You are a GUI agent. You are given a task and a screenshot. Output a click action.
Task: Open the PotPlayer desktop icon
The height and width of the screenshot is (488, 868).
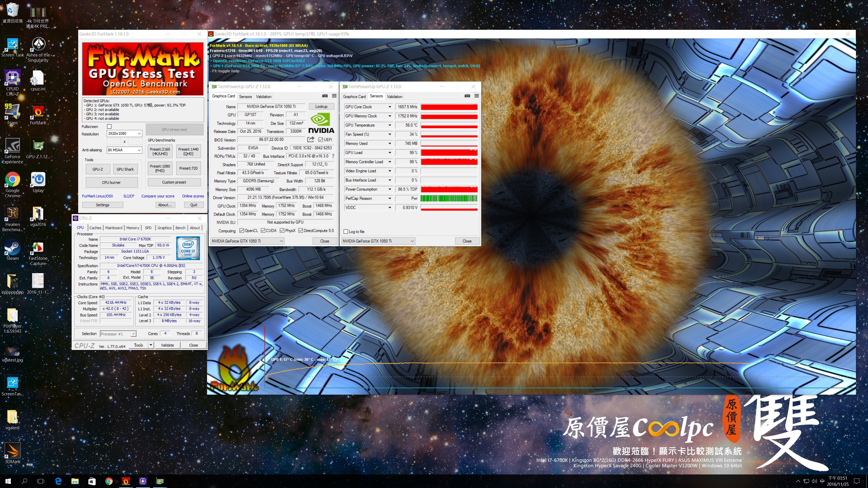click(12, 320)
